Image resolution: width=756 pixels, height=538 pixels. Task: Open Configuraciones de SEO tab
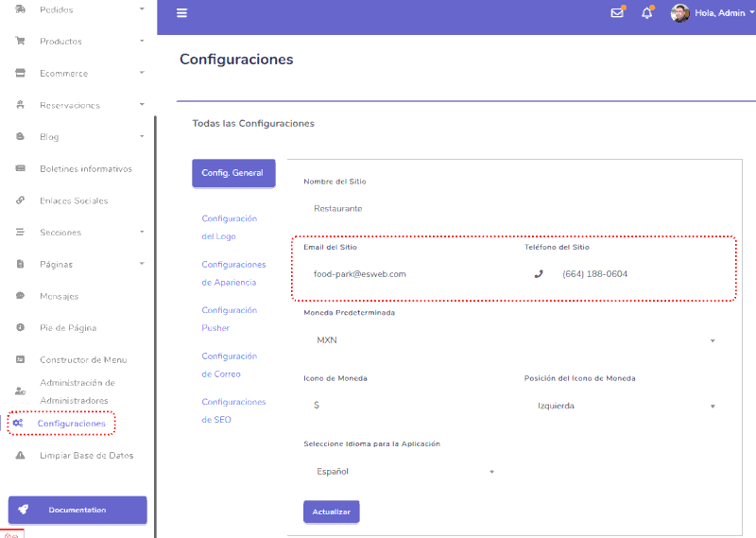tap(233, 410)
